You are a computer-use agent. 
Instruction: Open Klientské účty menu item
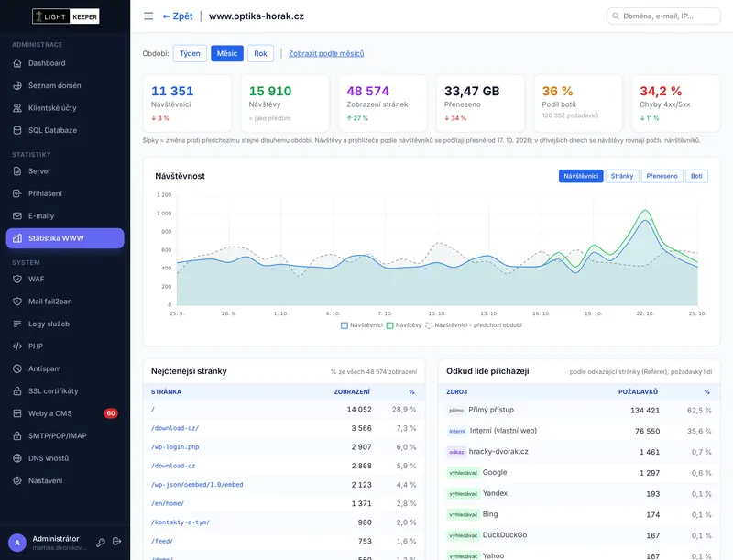(x=65, y=108)
